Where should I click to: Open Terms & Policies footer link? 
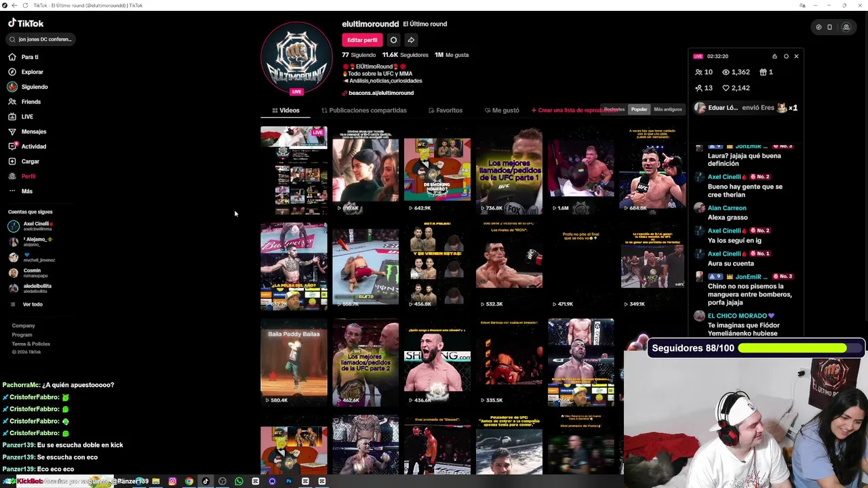coord(31,344)
